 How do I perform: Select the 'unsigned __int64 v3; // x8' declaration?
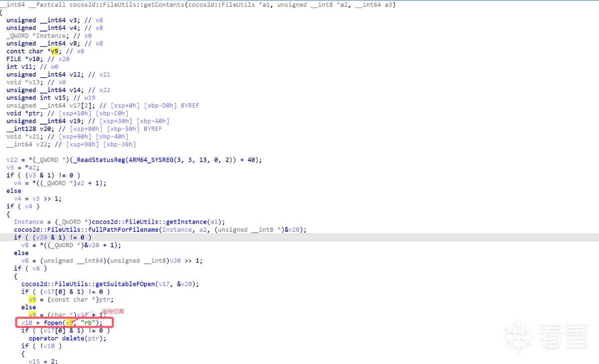tap(54, 20)
